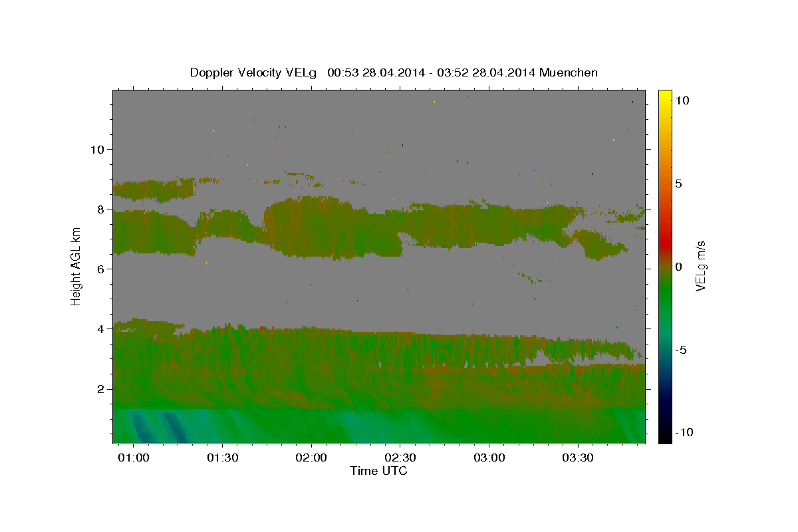Click the colorbar tick label 10 at top
The height and width of the screenshot is (532, 798).
[681, 100]
